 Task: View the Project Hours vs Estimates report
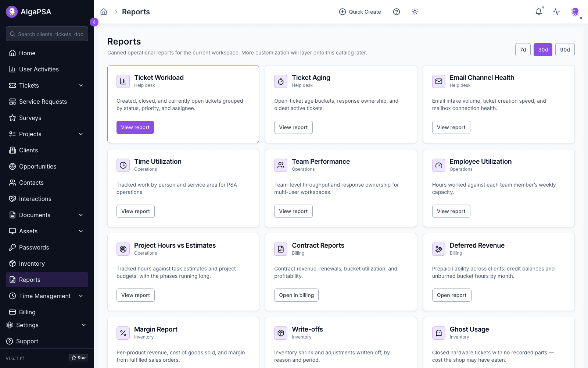click(136, 295)
